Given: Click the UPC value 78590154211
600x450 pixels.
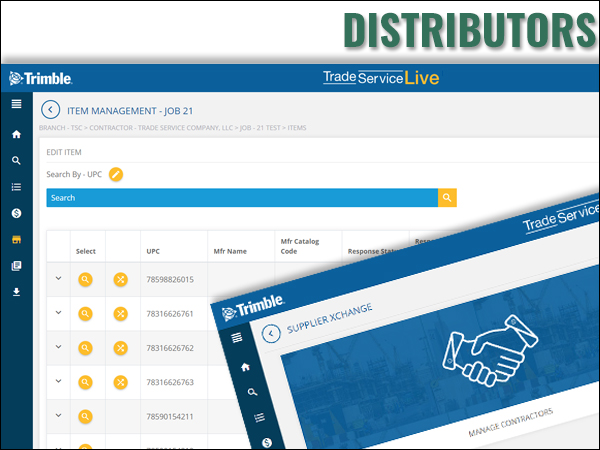Looking at the screenshot, I should (x=170, y=416).
